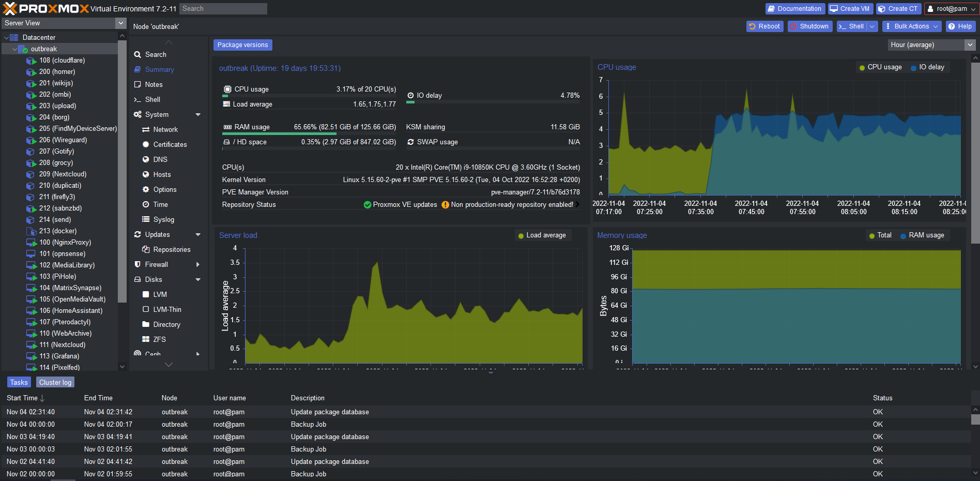Click the Time clock icon
980x481 pixels.
[146, 204]
